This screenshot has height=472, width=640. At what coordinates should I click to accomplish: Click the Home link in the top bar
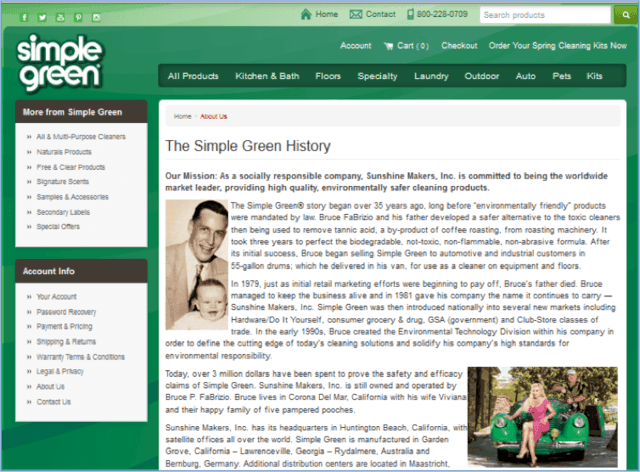coord(319,14)
